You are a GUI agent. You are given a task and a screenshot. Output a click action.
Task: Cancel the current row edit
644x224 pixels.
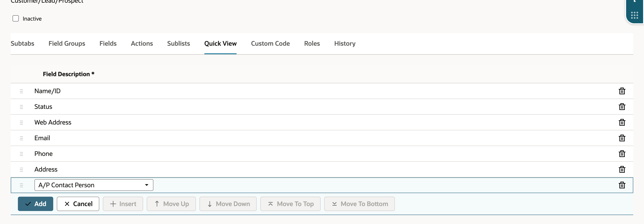[78, 204]
